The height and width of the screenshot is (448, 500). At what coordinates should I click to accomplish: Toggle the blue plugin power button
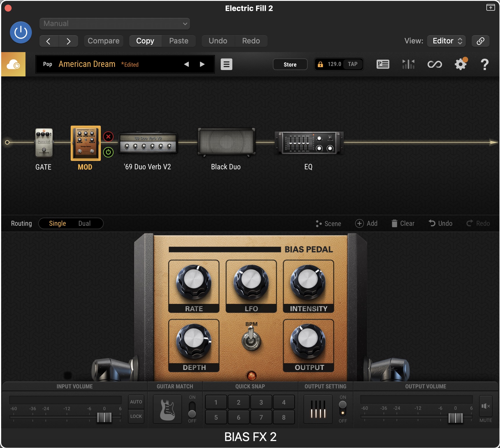pos(21,32)
